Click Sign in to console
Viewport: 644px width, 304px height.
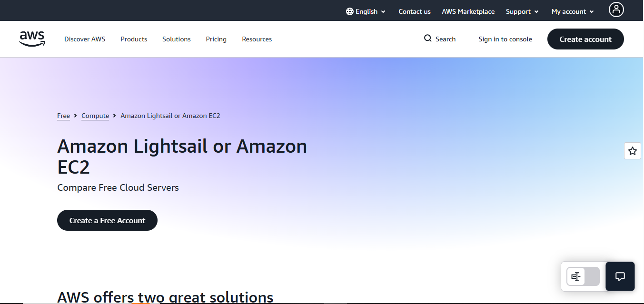[x=505, y=39]
